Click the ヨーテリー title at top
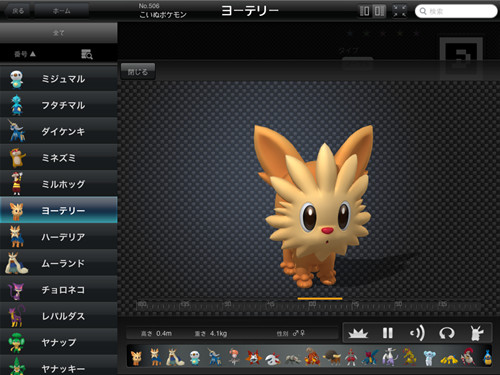This screenshot has width=500, height=375. (250, 11)
